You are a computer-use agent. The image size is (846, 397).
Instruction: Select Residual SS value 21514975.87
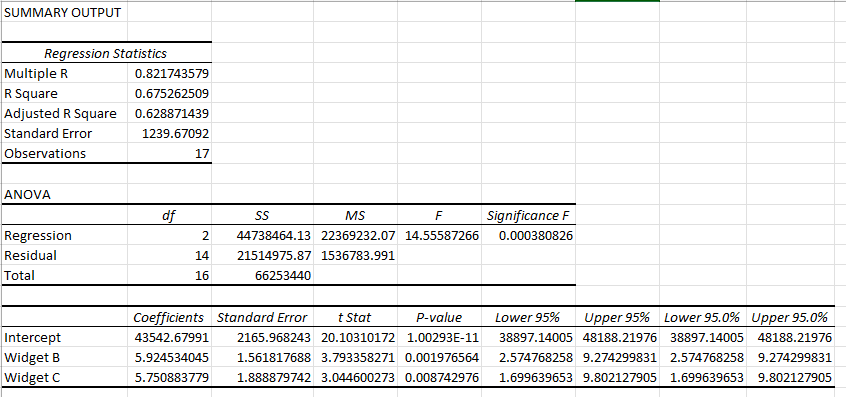click(262, 256)
